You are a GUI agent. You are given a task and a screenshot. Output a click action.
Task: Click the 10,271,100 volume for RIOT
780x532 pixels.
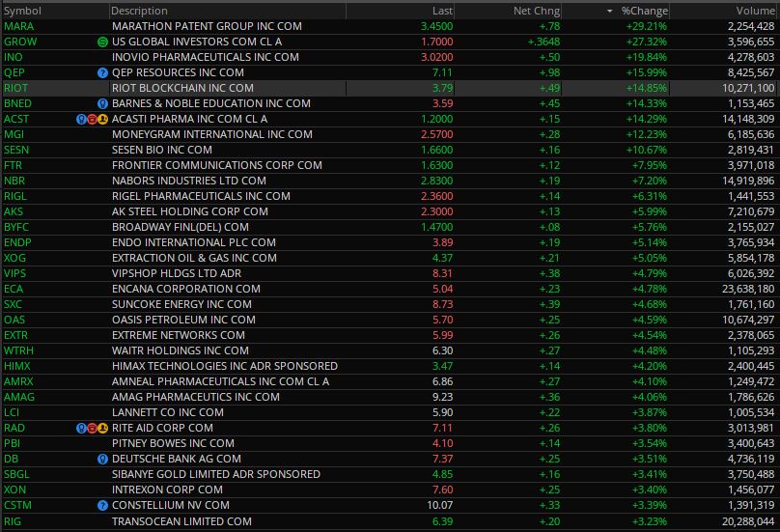pos(748,88)
